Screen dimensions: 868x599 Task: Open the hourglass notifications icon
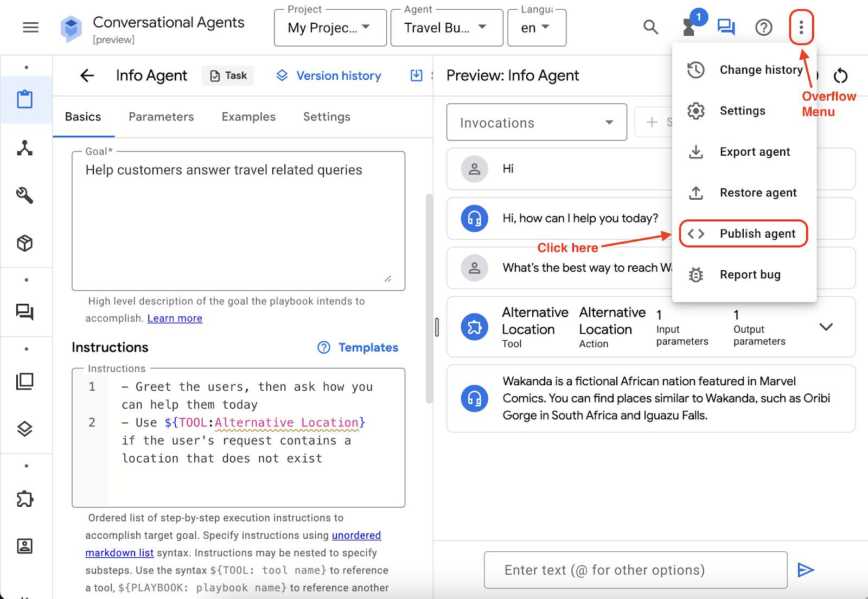click(689, 27)
